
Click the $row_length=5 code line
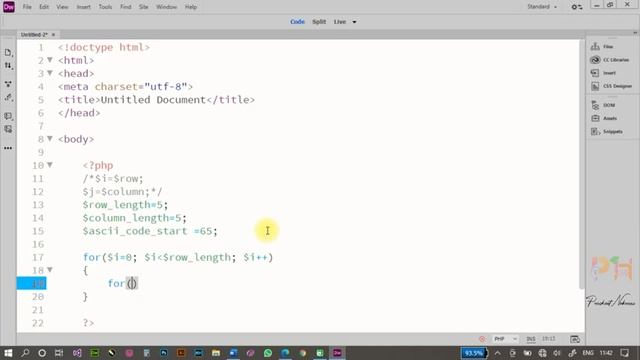pos(125,204)
